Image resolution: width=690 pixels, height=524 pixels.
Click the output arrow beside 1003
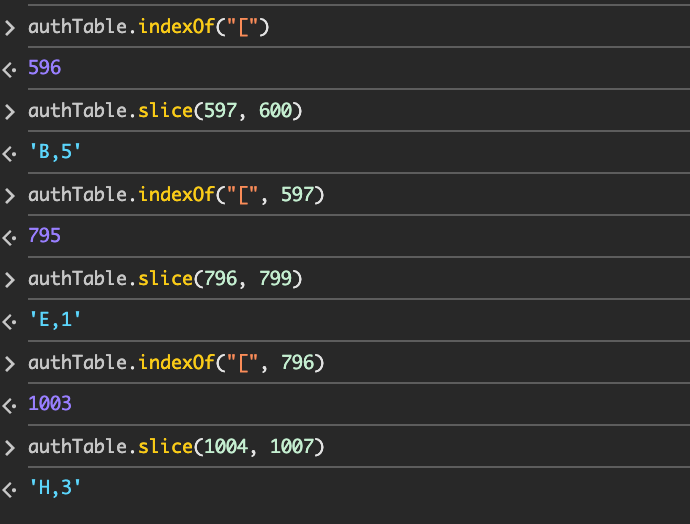click(9, 405)
